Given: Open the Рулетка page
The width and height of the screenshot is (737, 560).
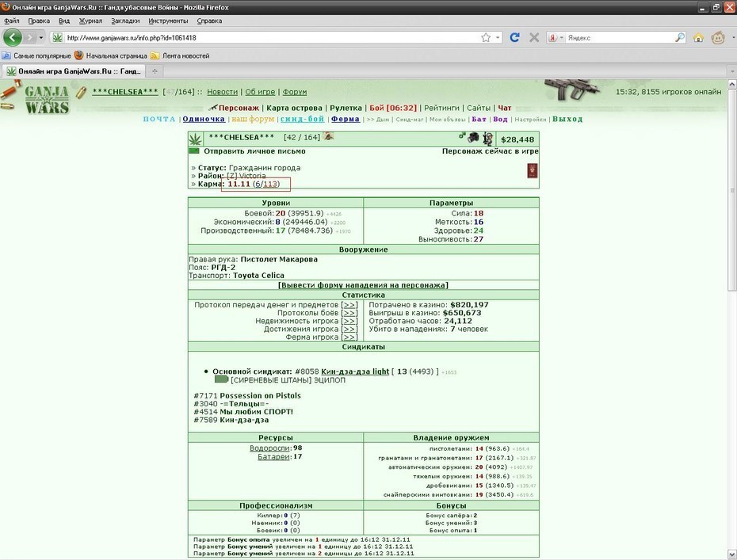Looking at the screenshot, I should 346,108.
